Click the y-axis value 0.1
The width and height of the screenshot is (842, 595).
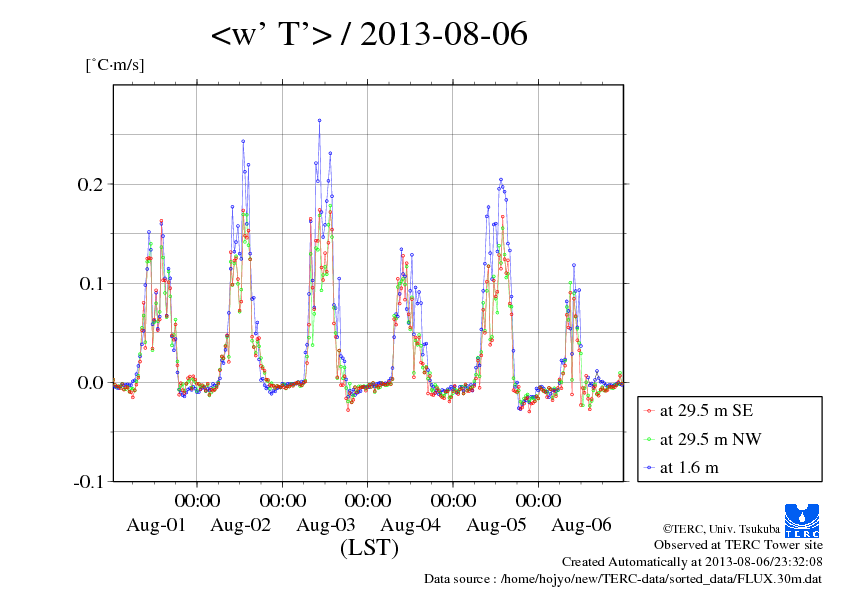91,283
